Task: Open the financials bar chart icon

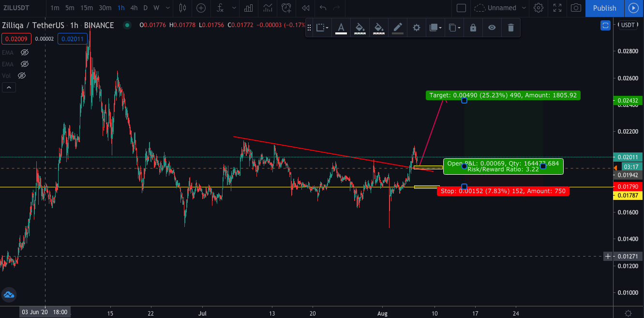Action: point(249,8)
